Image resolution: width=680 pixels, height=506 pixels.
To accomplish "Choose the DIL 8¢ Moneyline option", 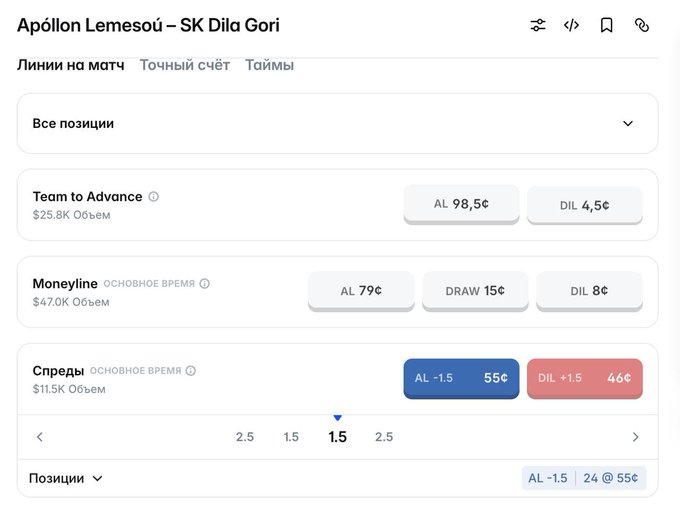I will tap(589, 291).
